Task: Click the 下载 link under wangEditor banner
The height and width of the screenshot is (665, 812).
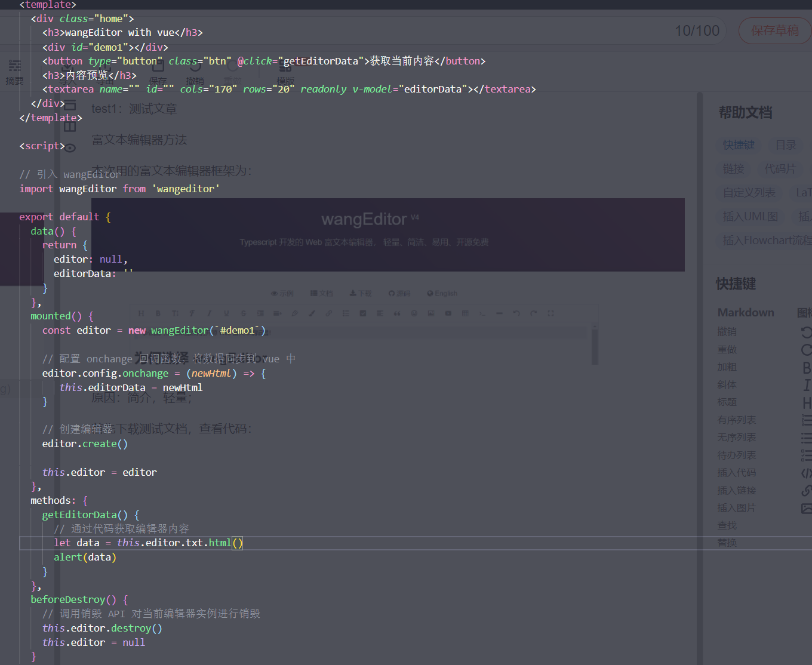Action: point(361,293)
